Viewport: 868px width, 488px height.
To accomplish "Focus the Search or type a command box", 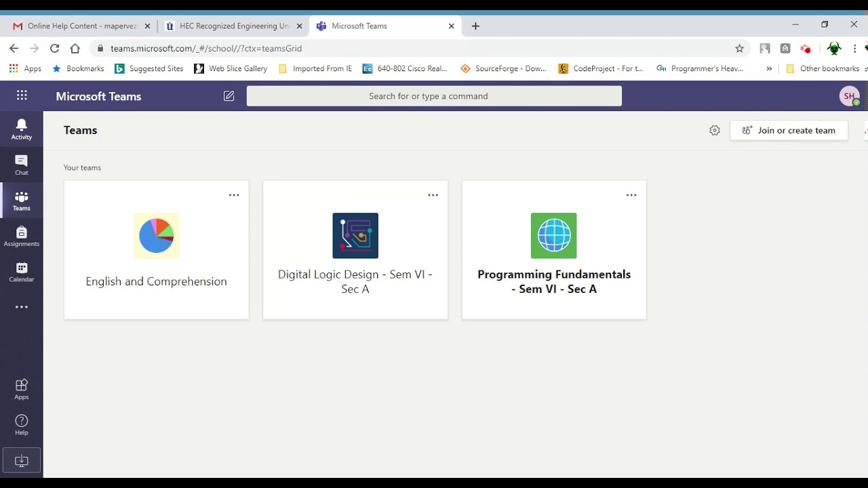I will 434,96.
